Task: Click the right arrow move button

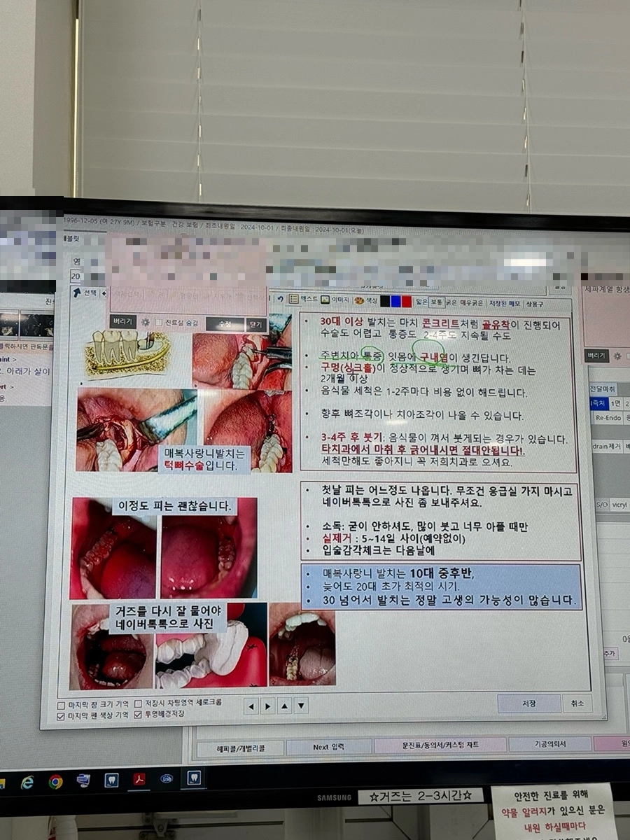Action: pyautogui.click(x=267, y=706)
